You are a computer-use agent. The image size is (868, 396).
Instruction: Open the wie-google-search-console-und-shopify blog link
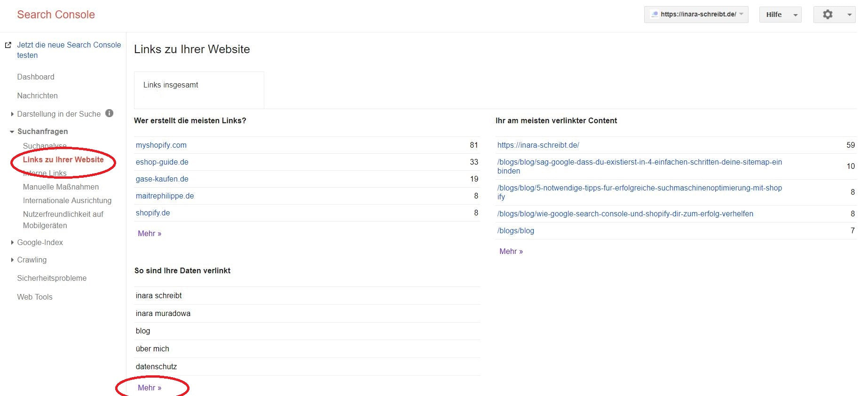(625, 214)
